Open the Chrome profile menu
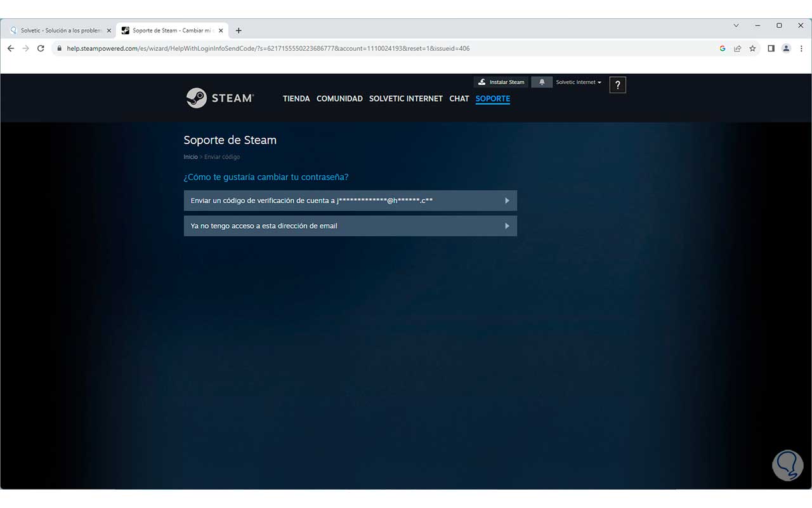Viewport: 812px width, 508px height. tap(786, 48)
